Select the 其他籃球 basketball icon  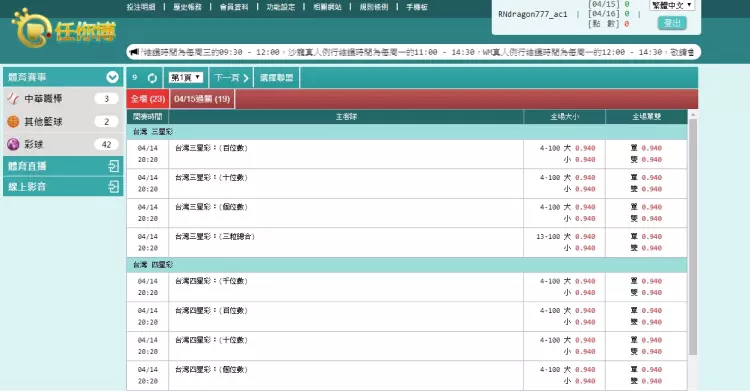[x=13, y=121]
